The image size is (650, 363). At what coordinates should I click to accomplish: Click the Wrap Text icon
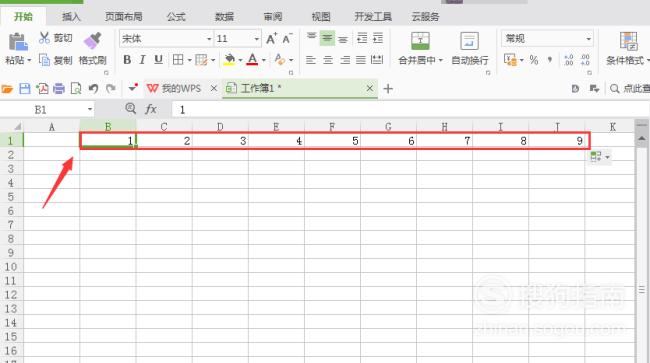click(469, 41)
